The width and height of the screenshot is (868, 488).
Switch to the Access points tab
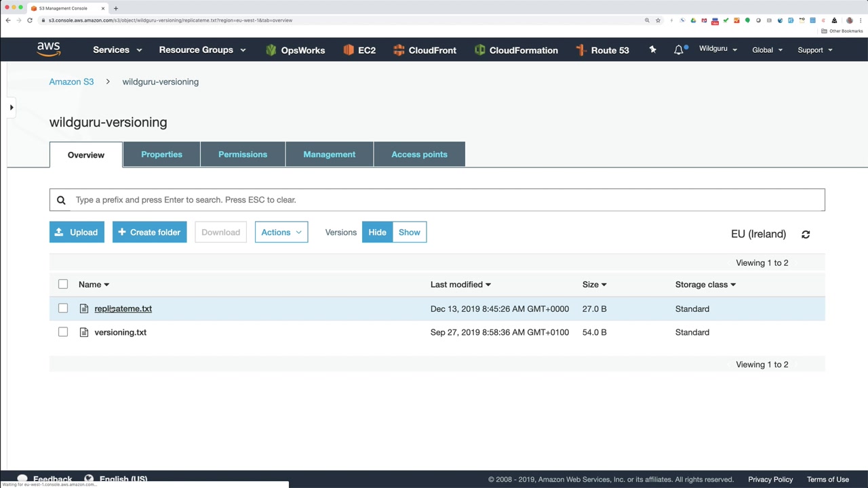[419, 155]
